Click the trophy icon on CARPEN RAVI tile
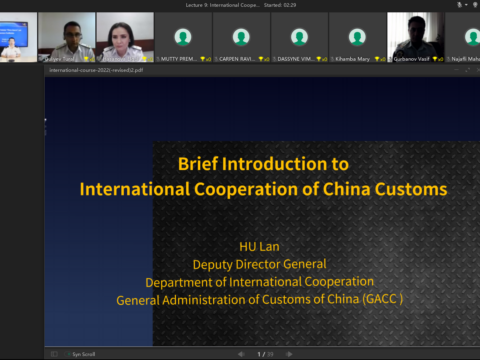480x360 pixels. (x=261, y=59)
